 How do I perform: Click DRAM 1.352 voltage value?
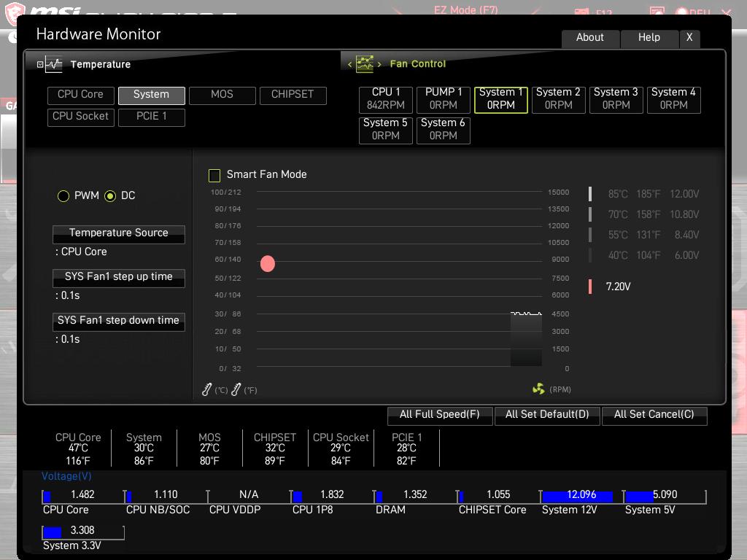point(415,495)
